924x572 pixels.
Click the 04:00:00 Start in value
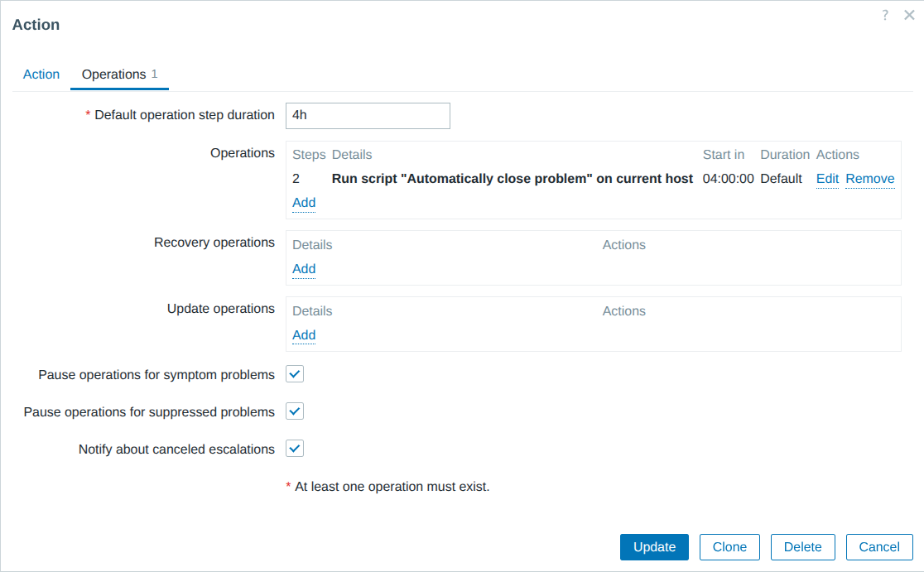click(x=728, y=179)
